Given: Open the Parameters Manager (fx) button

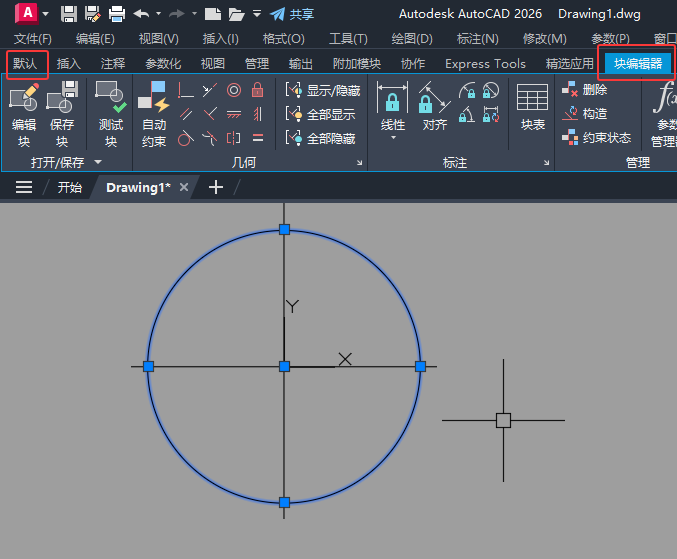Looking at the screenshot, I should pos(664,114).
